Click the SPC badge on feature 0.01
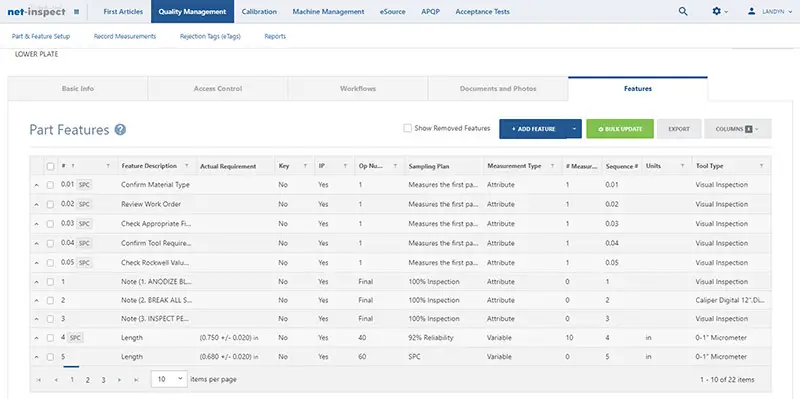800x399 pixels. (x=84, y=185)
